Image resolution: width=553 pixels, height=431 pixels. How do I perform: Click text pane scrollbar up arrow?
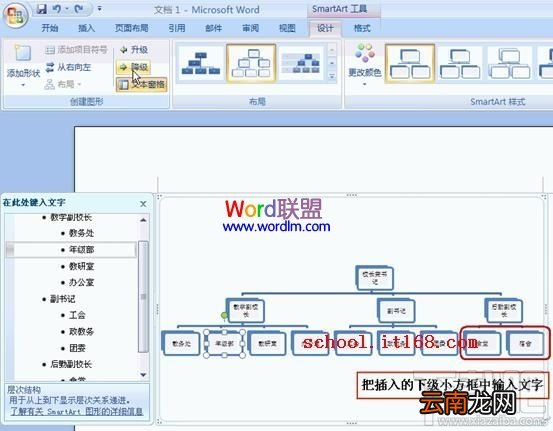143,220
